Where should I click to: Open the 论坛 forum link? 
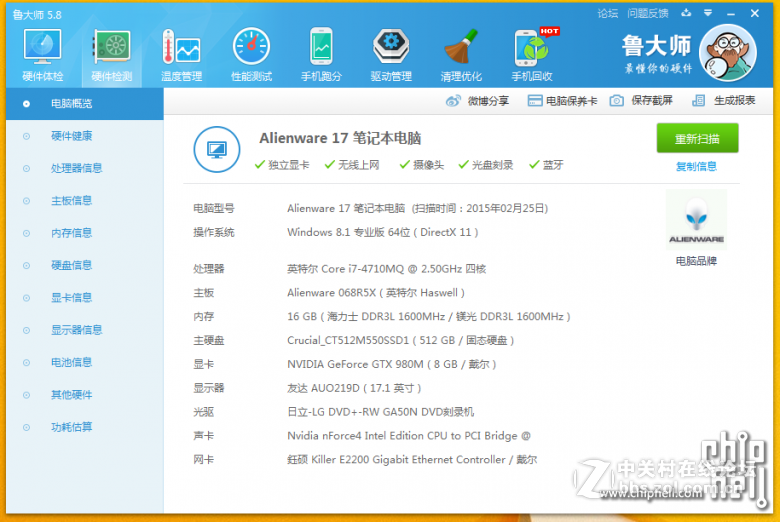pyautogui.click(x=607, y=13)
